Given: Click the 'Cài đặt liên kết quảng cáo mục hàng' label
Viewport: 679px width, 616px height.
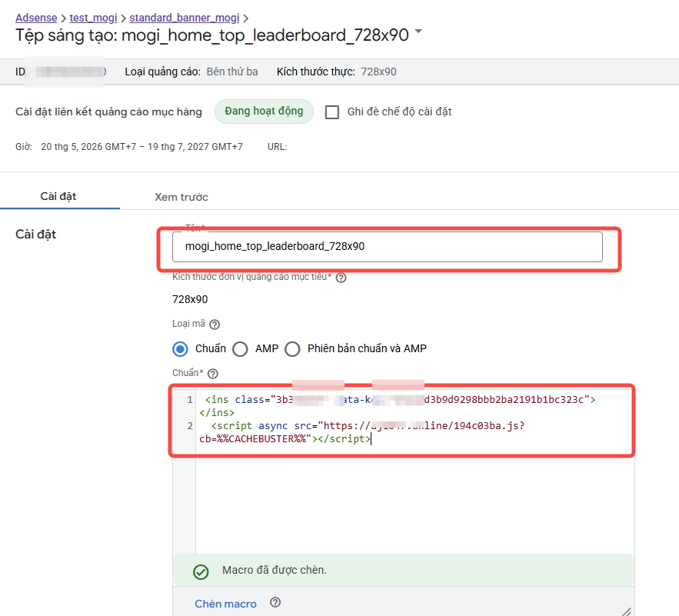Looking at the screenshot, I should pos(108,112).
